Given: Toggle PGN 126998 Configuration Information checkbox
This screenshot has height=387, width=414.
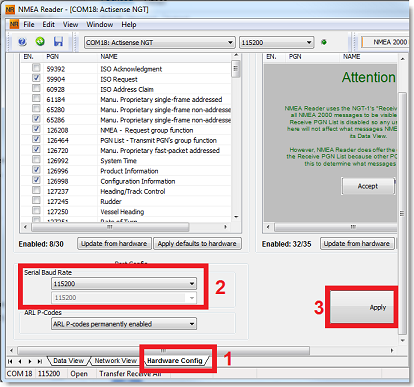Looking at the screenshot, I should (36, 180).
